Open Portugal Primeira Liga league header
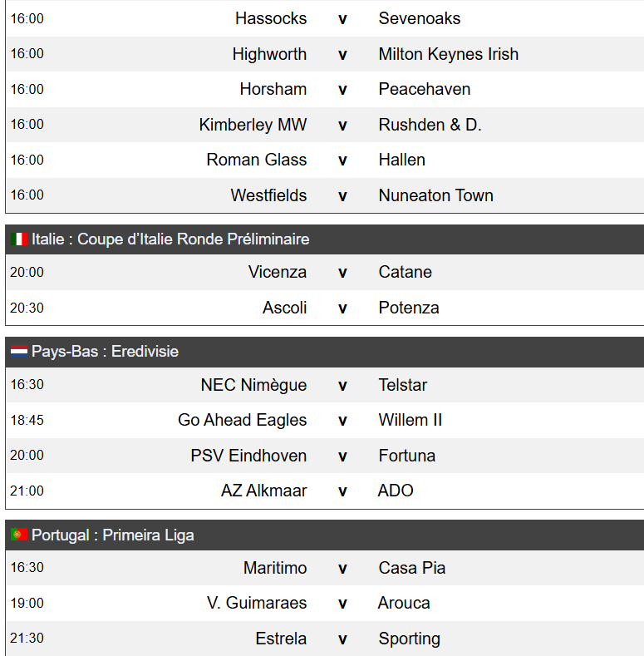The image size is (644, 656). (x=325, y=535)
